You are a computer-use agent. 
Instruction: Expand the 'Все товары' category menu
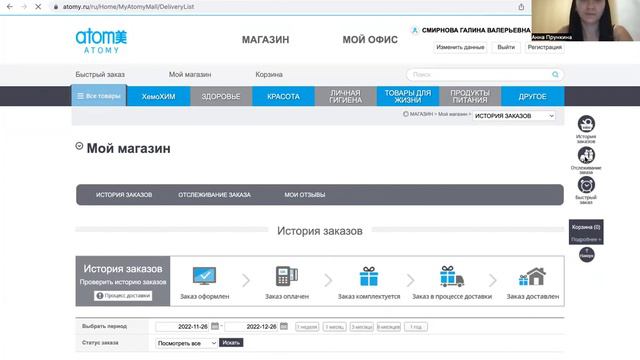99,96
